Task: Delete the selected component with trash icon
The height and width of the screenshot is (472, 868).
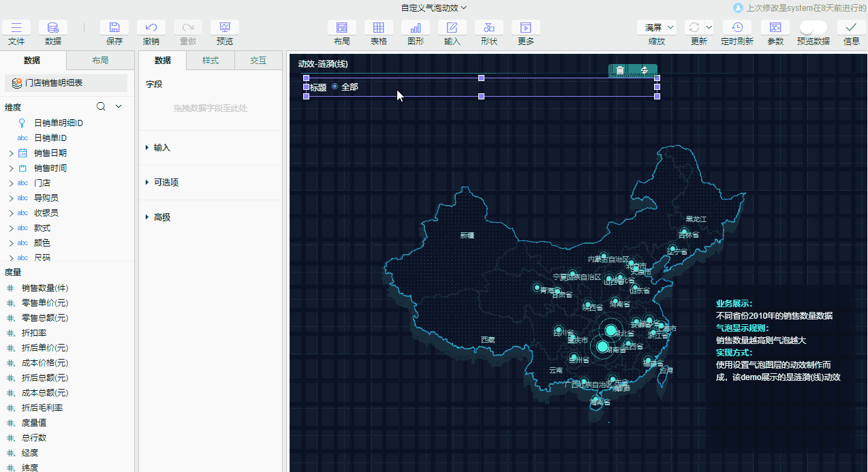Action: 620,70
